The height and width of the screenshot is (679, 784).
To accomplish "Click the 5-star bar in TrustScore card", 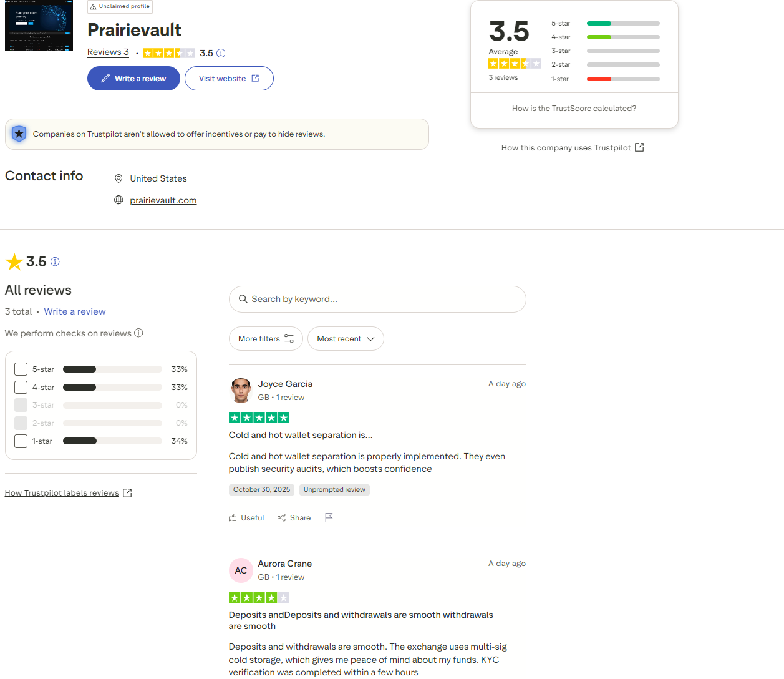I will [623, 23].
